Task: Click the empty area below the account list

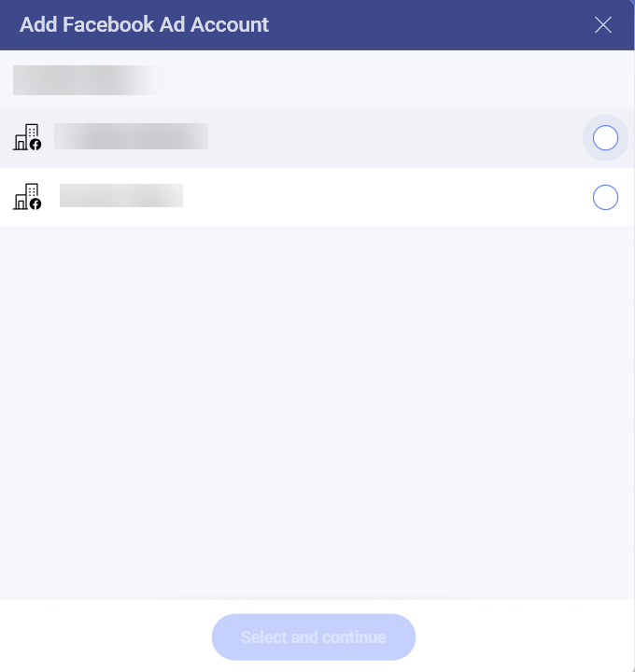Action: [x=317, y=411]
